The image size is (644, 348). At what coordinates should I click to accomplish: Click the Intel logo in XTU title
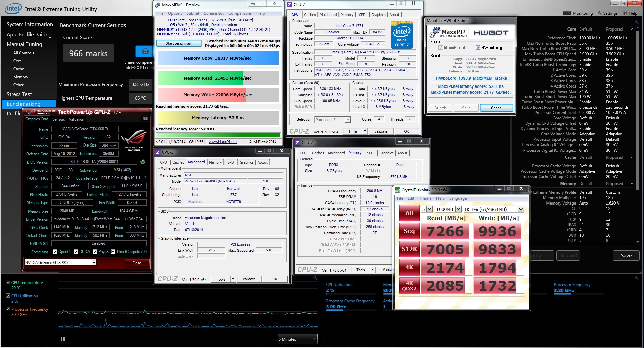[13, 9]
